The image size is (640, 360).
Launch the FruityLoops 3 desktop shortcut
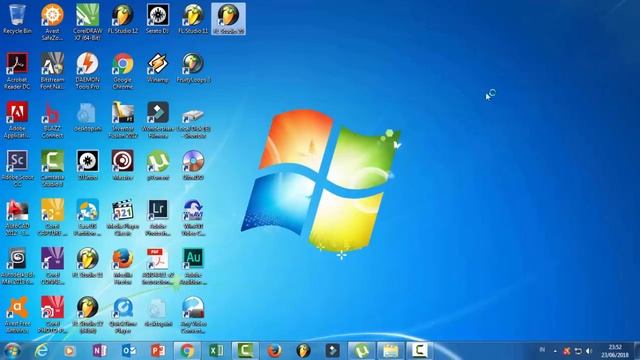193,68
